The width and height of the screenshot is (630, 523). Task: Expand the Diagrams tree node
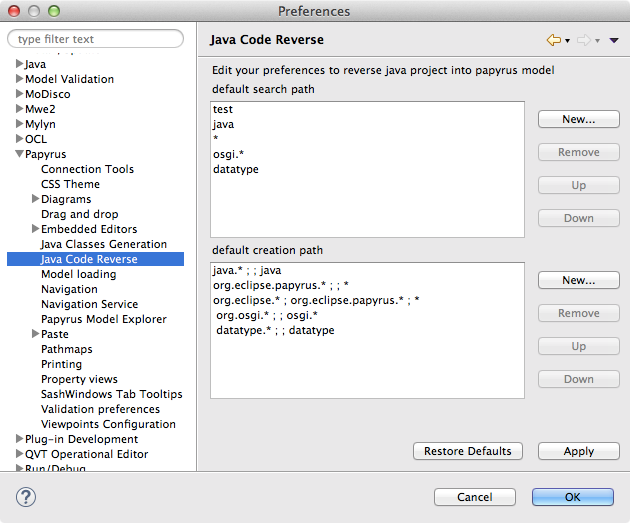[x=35, y=199]
